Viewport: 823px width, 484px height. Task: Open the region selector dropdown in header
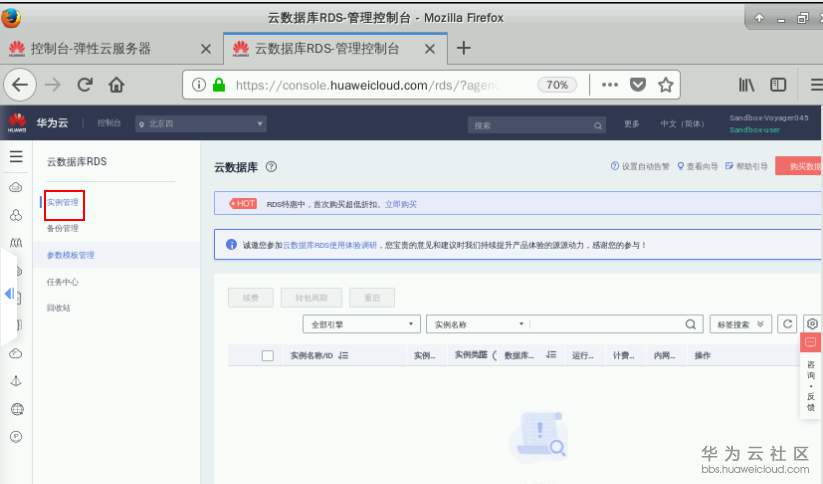tap(201, 124)
